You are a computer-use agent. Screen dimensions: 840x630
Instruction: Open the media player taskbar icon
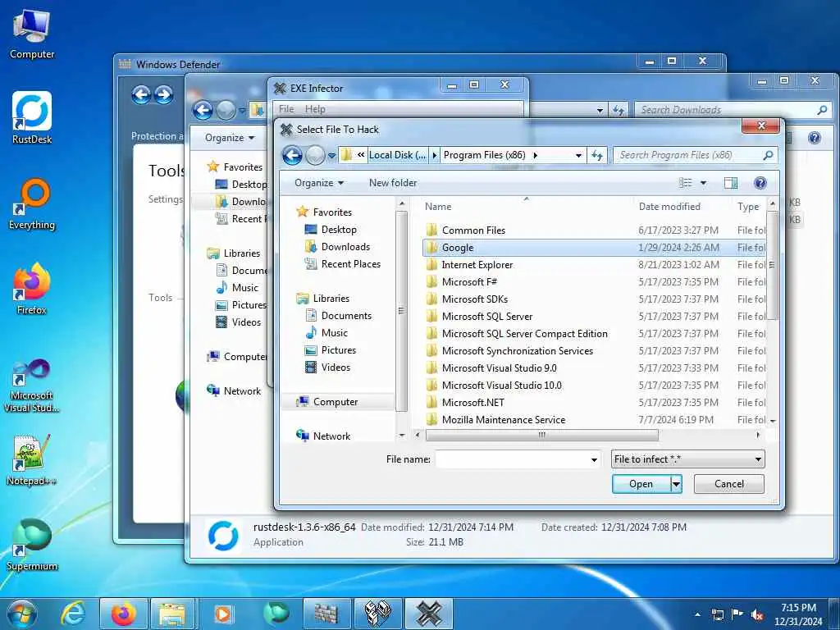[222, 614]
